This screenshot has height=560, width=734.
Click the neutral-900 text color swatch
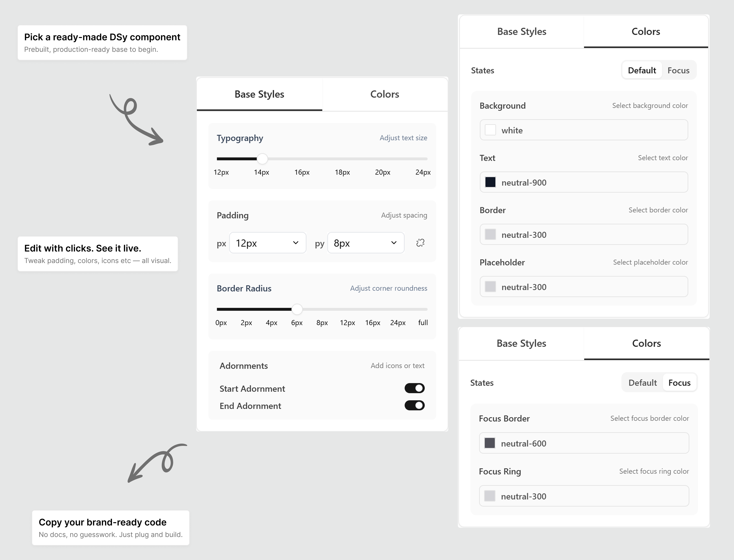(490, 182)
